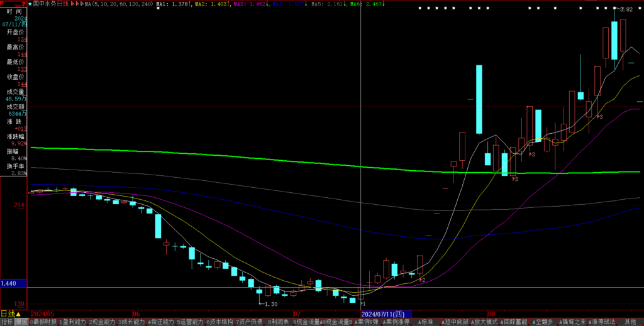
Task: Open the 6资本结构 template
Action: [x=220, y=322]
